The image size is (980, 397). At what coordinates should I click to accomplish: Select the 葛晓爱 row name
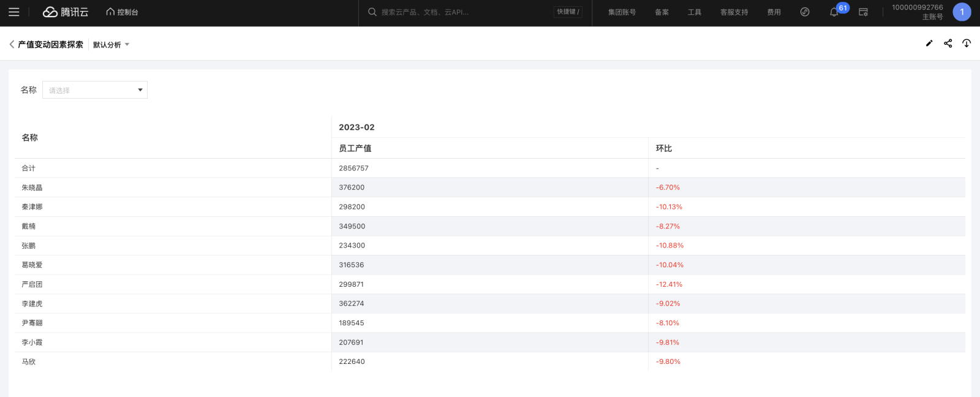[32, 265]
